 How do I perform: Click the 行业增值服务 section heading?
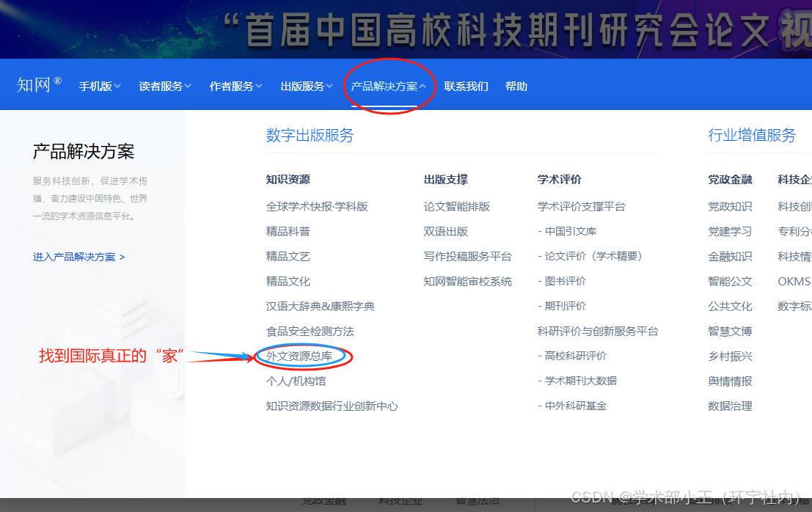tap(752, 135)
